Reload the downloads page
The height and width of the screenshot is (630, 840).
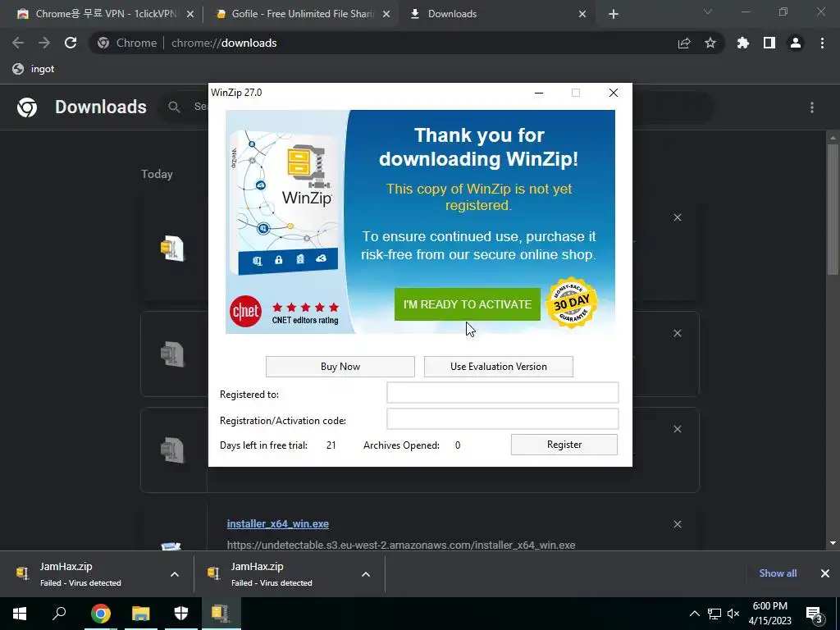click(x=71, y=43)
